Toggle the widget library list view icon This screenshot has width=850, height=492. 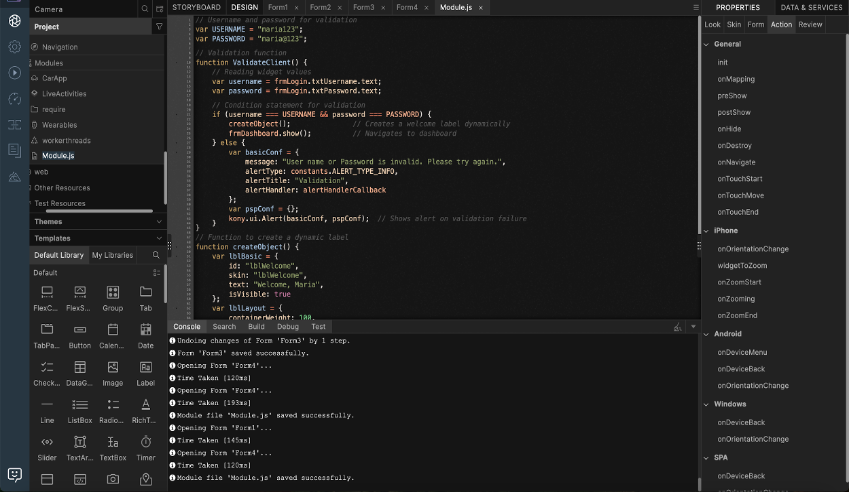pos(157,272)
